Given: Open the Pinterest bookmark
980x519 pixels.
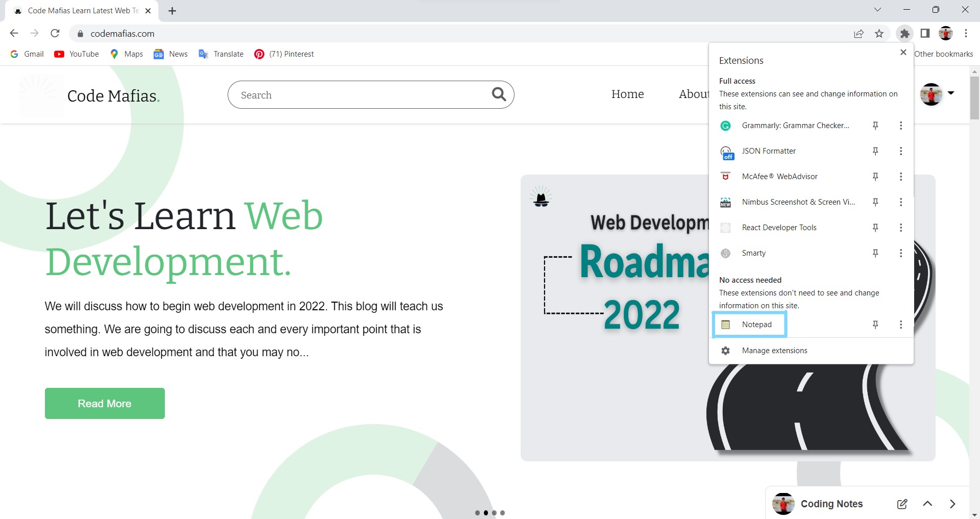Looking at the screenshot, I should [x=284, y=54].
